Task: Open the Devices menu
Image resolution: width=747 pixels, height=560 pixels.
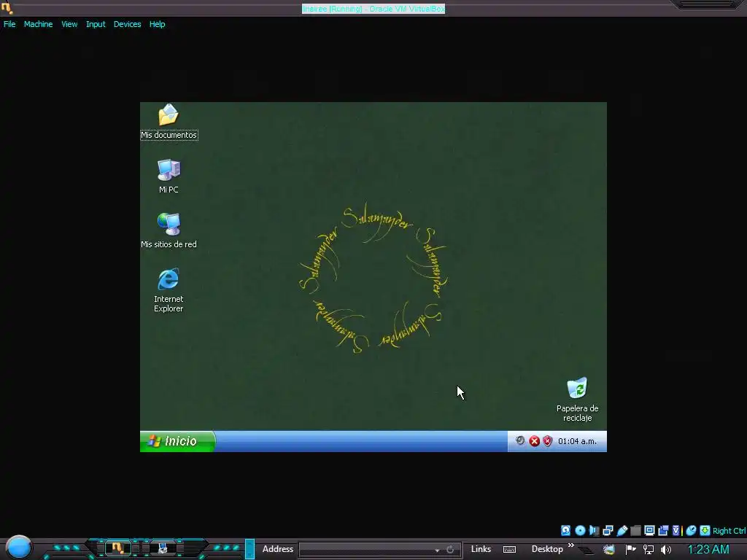Action: click(x=127, y=24)
